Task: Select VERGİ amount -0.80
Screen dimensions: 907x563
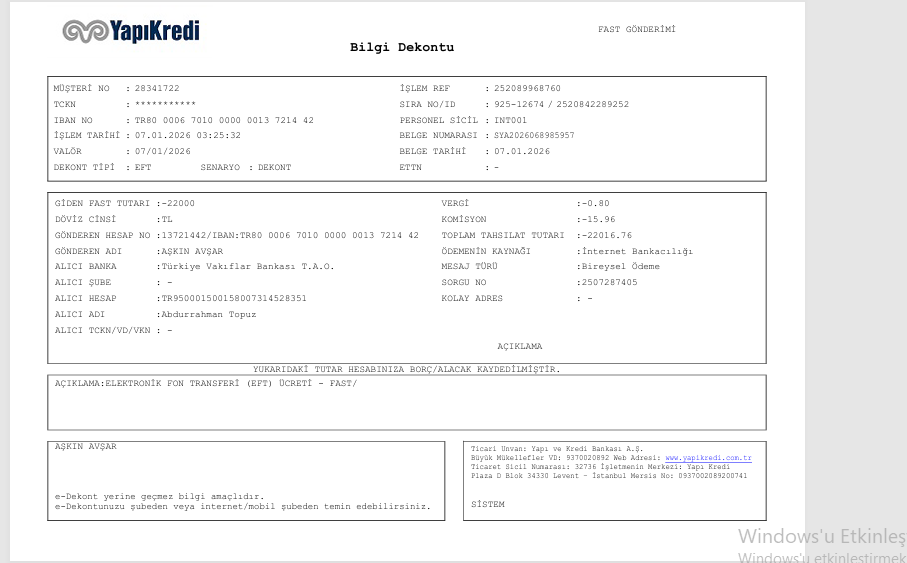Action: 595,203
